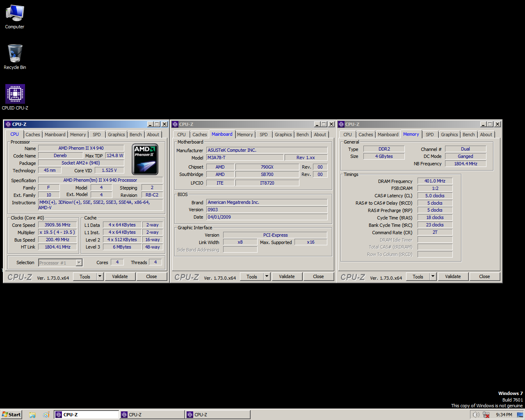The image size is (525, 420).
Task: Open Windows Explorer from the taskbar
Action: pos(32,415)
